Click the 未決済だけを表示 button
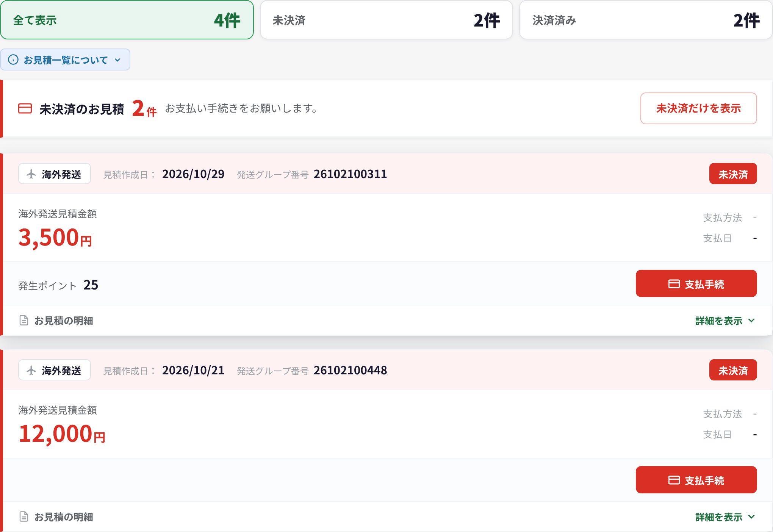 click(x=698, y=108)
